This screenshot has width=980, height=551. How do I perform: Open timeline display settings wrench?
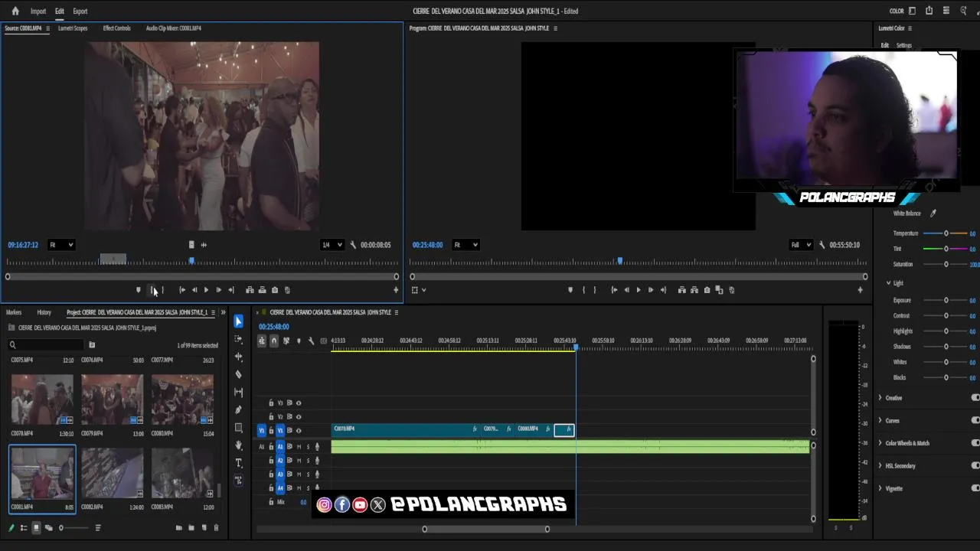[311, 341]
